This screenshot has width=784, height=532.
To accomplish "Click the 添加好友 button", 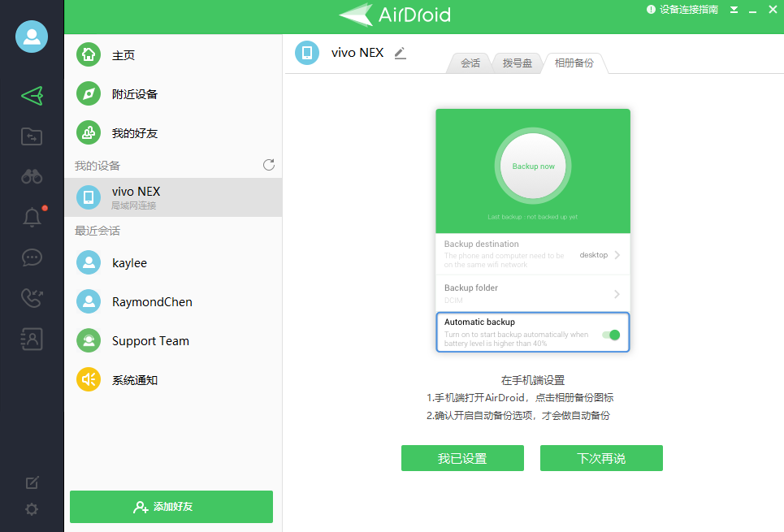I will (x=171, y=507).
